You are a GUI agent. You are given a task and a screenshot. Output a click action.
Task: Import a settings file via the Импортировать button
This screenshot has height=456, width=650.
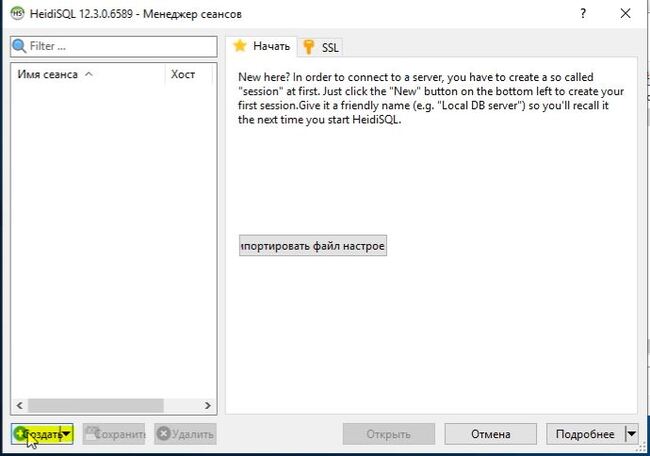[313, 246]
